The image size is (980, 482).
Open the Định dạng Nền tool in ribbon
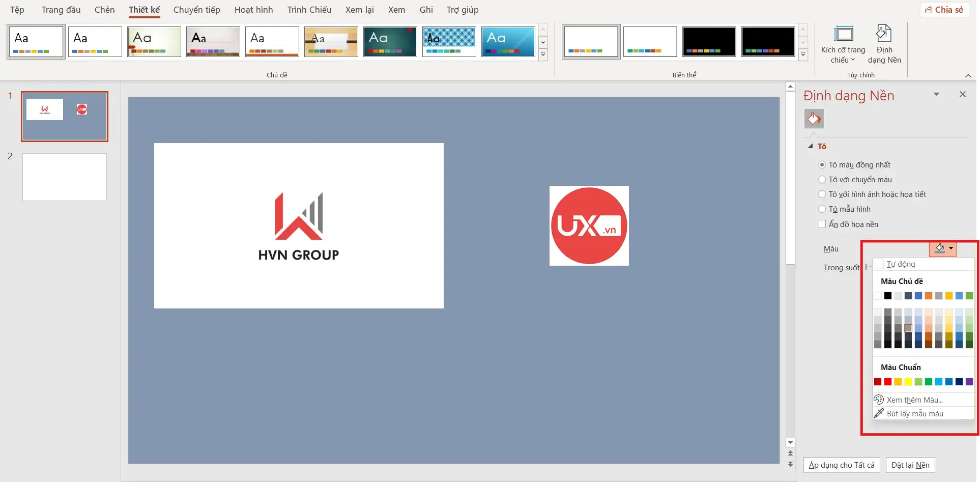884,44
